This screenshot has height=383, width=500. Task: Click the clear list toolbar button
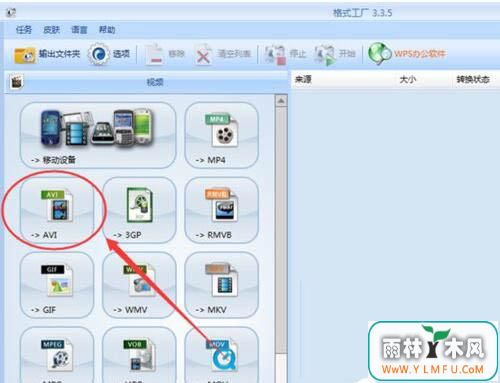(223, 54)
